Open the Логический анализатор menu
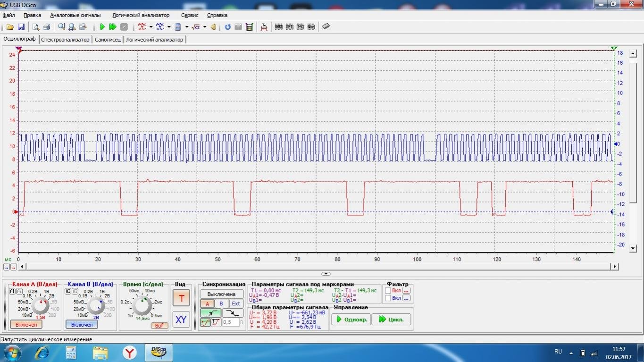Image resolution: width=644 pixels, height=362 pixels. (x=141, y=15)
